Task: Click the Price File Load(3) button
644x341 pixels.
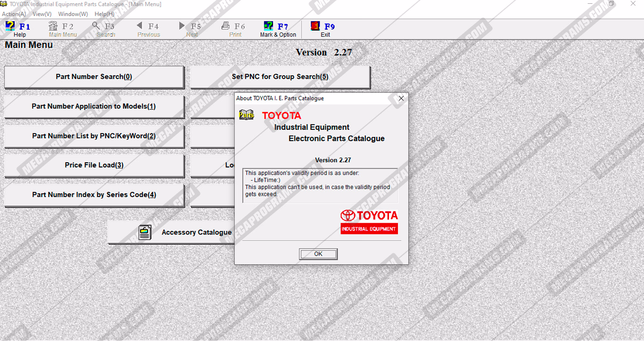Action: 94,166
